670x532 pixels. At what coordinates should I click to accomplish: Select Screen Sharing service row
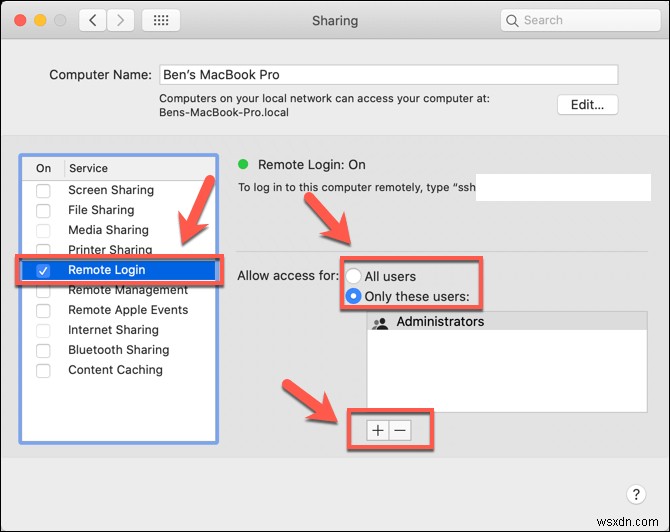(119, 190)
